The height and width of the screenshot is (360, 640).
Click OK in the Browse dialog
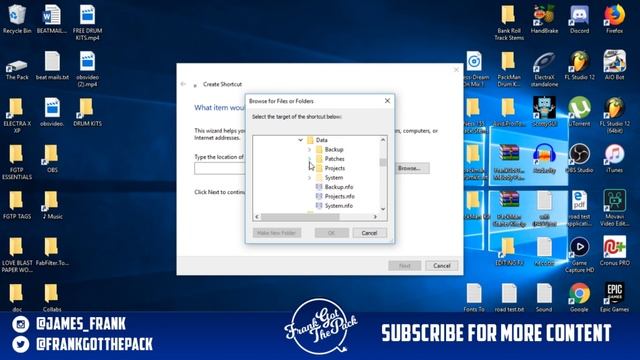(331, 233)
